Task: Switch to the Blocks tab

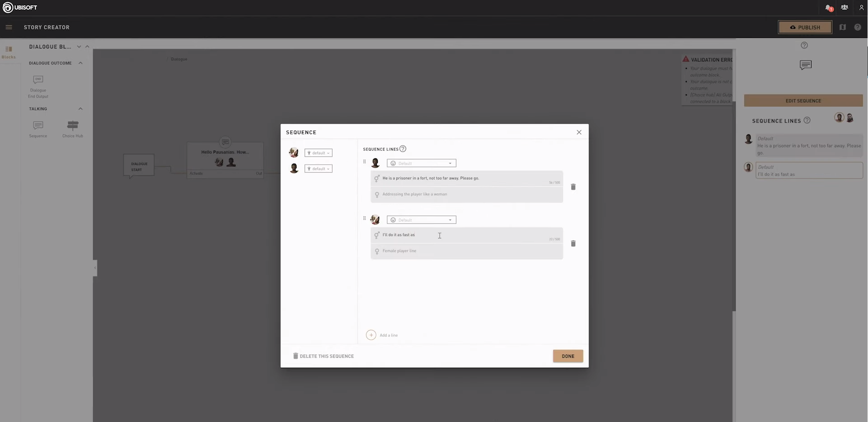Action: point(9,52)
